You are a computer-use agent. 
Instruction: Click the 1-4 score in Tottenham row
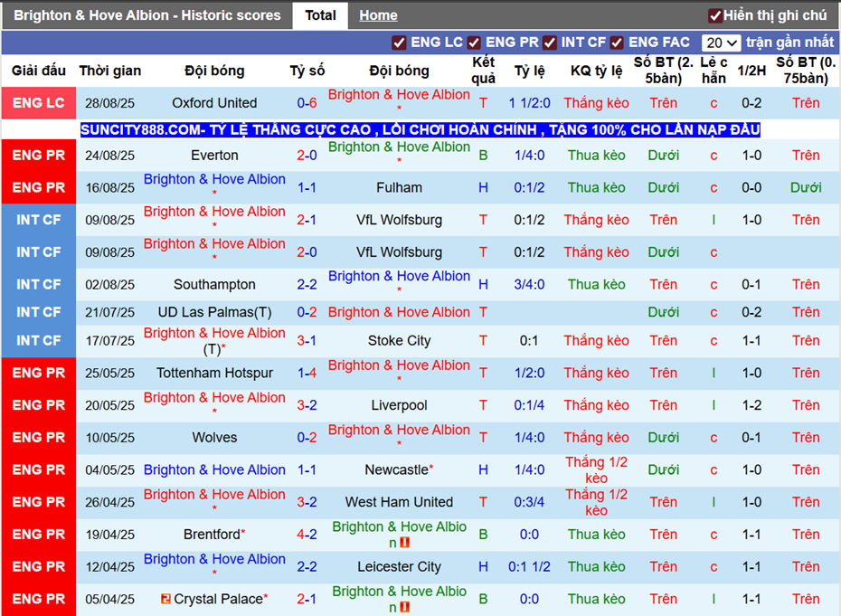pyautogui.click(x=307, y=373)
